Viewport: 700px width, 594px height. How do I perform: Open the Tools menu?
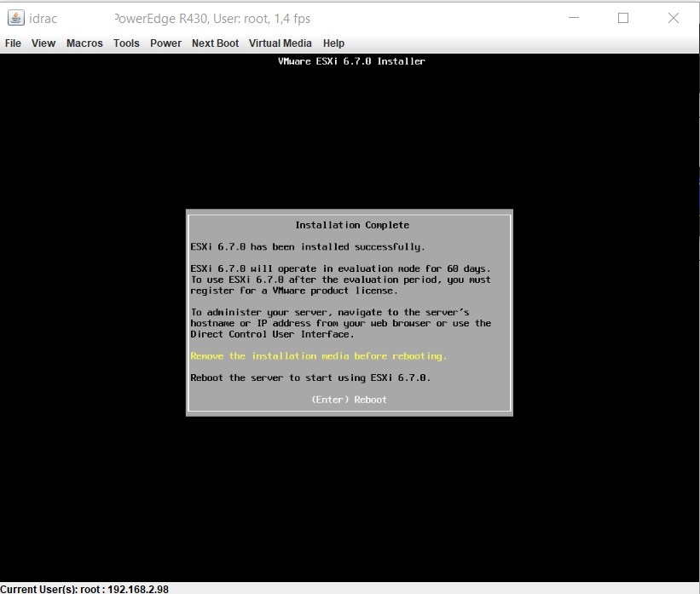tap(126, 43)
